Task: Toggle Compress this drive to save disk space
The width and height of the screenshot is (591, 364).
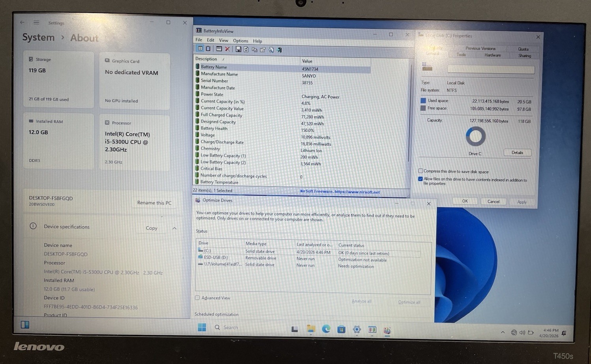Action: [x=420, y=171]
